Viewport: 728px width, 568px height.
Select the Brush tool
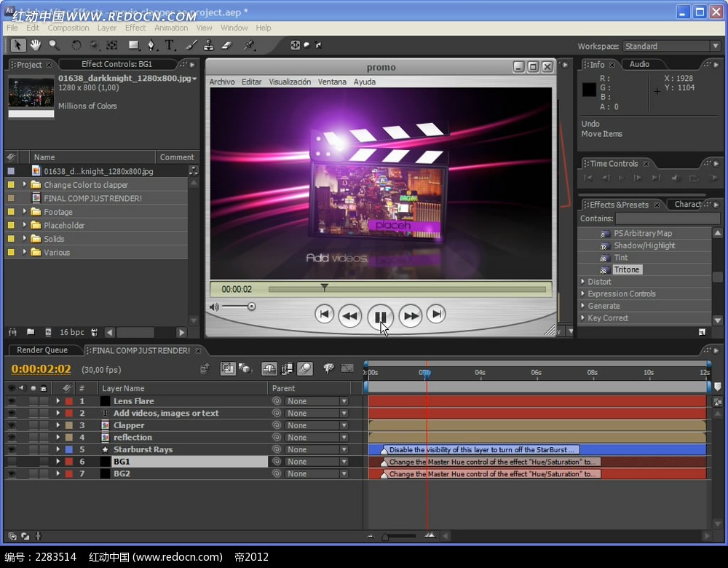[191, 45]
